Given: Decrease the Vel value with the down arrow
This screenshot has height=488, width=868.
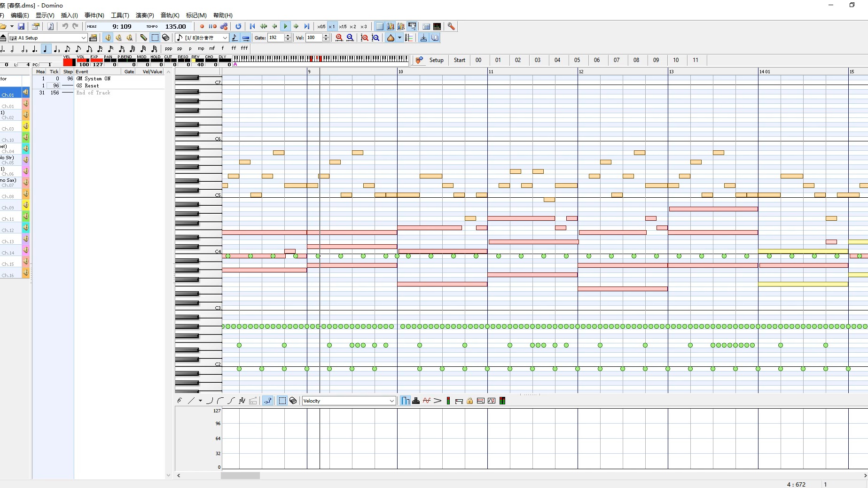Looking at the screenshot, I should (326, 40).
